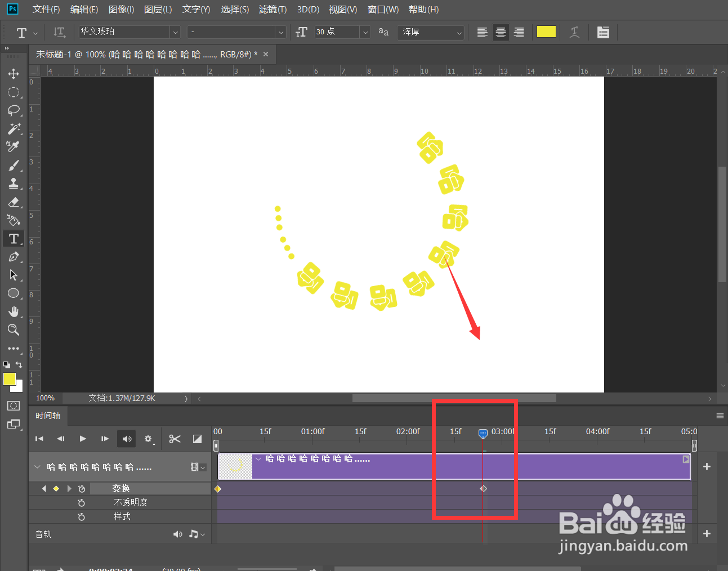Close the 未标题-1 document tab

pos(266,55)
